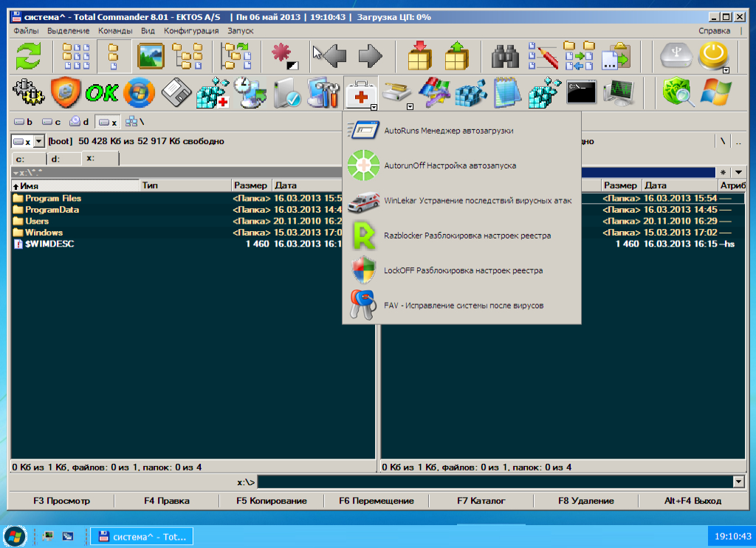Click Alt+F4 Выход button

pos(693,501)
